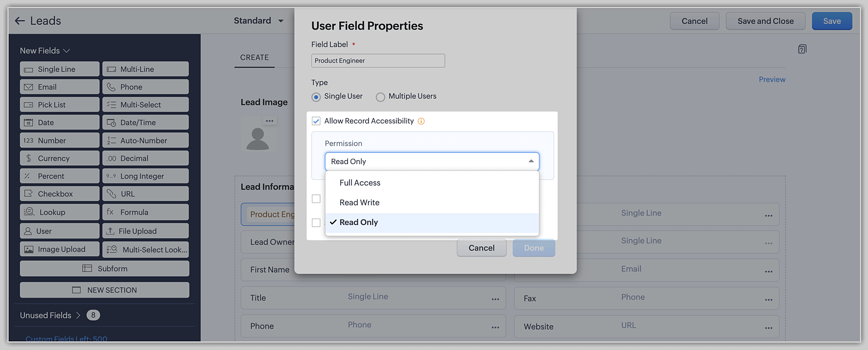Image resolution: width=868 pixels, height=350 pixels.
Task: Click the back arrow beside Leads
Action: tap(20, 21)
